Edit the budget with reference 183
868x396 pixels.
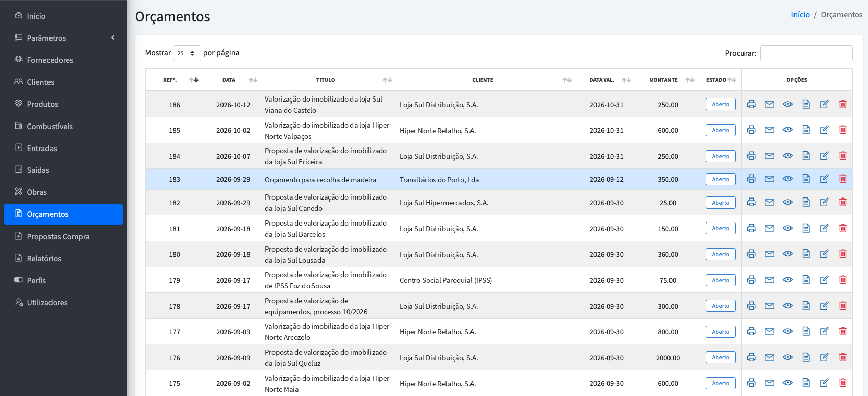pyautogui.click(x=824, y=179)
